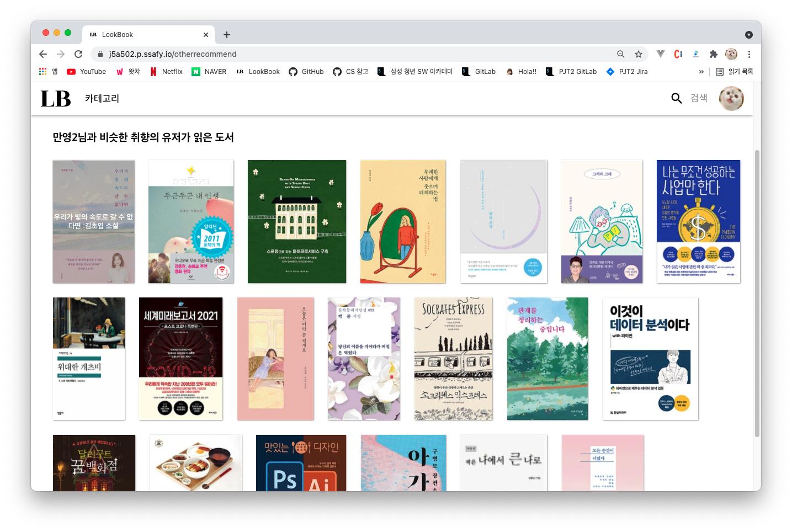
Task: Click the page vertical scrollbar
Action: (757, 292)
